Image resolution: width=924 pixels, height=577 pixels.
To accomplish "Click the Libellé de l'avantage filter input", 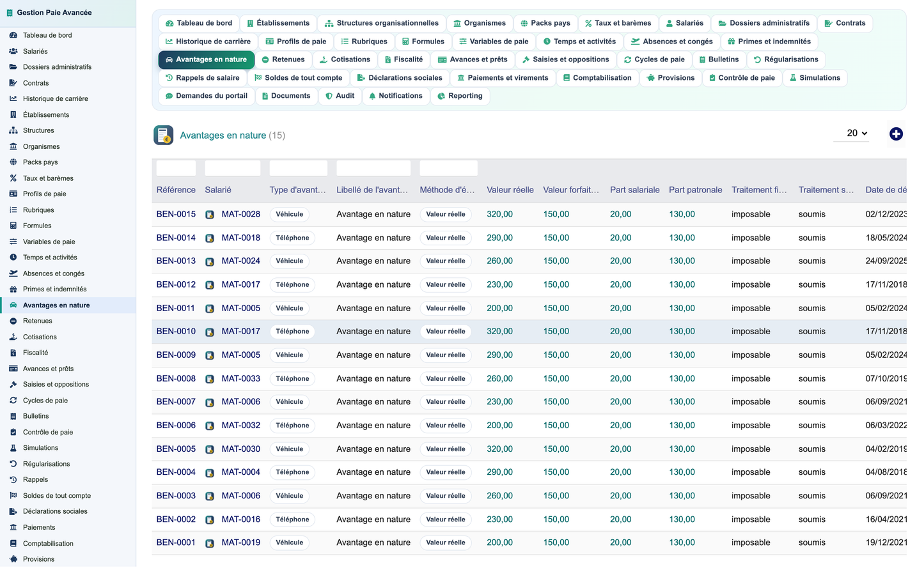I will coord(373,168).
